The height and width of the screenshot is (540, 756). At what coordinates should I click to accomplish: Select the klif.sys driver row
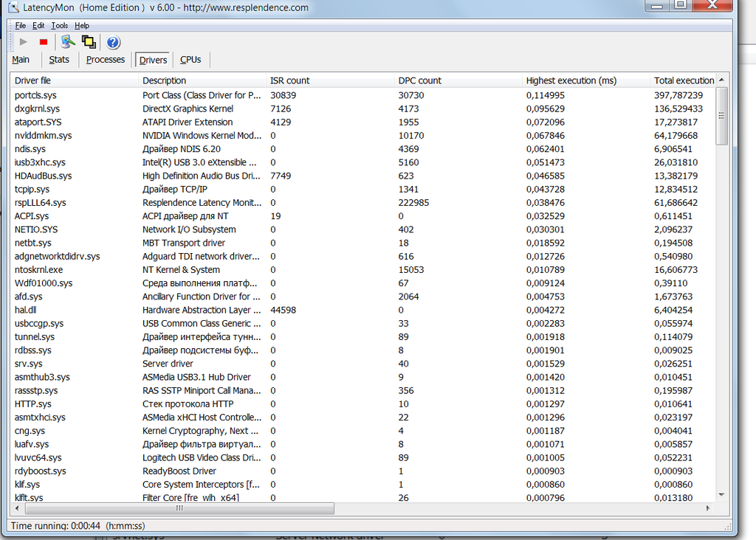tap(363, 485)
